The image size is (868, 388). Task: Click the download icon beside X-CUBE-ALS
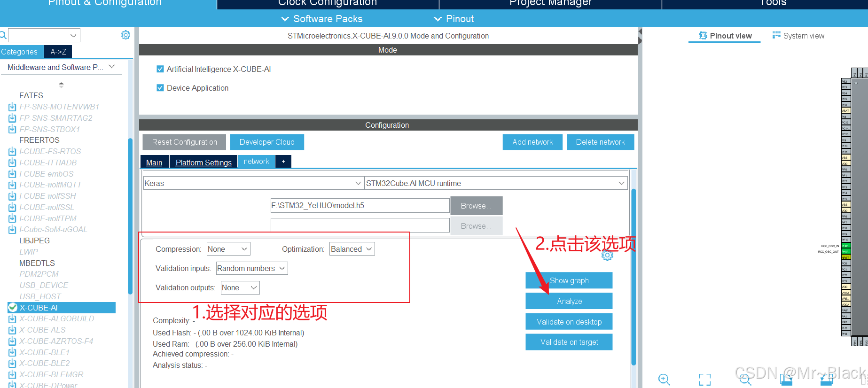pyautogui.click(x=12, y=330)
